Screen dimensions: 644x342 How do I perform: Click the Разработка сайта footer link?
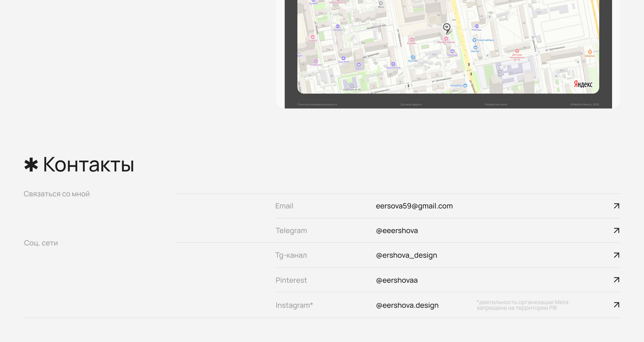(496, 104)
